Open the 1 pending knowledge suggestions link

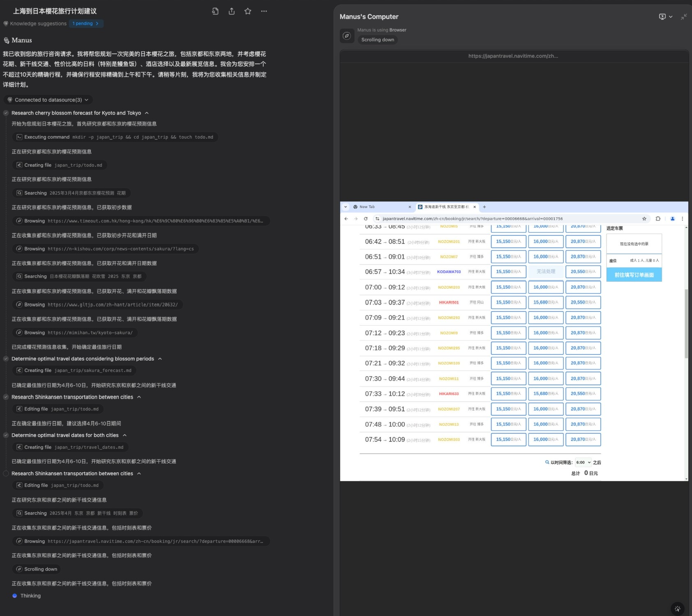pos(85,24)
